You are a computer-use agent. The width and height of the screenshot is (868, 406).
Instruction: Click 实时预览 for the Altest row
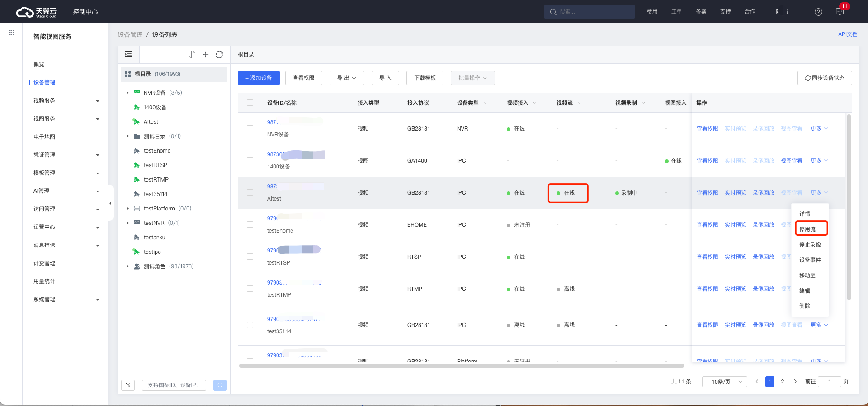(x=736, y=192)
